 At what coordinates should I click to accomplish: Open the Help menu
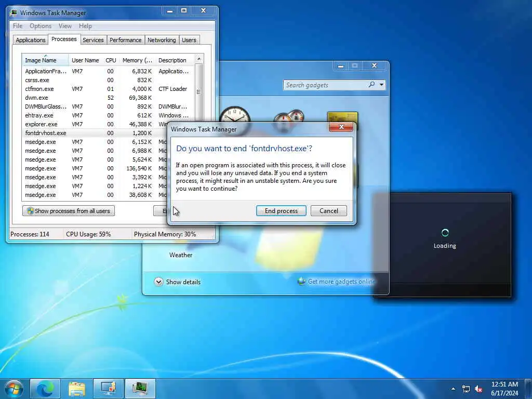85,26
